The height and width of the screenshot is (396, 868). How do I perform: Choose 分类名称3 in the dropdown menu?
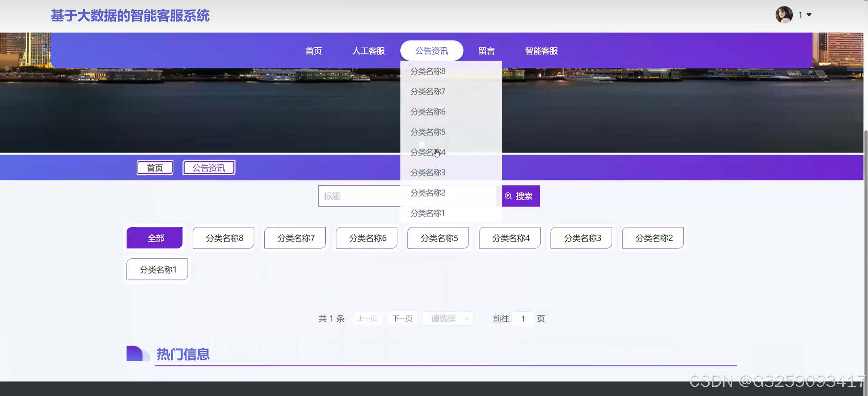(451, 173)
